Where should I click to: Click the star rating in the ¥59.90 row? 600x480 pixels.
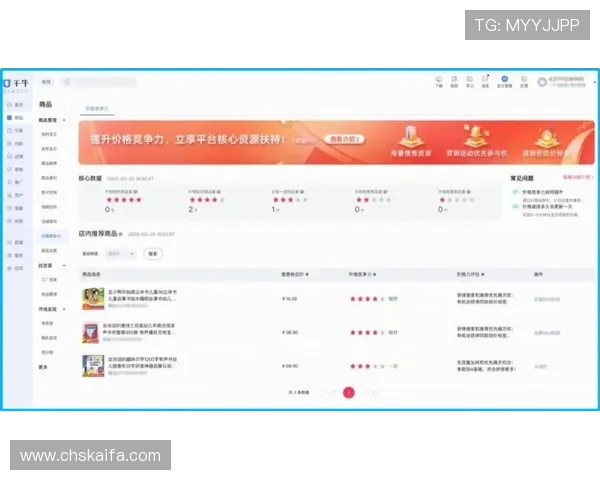[368, 366]
